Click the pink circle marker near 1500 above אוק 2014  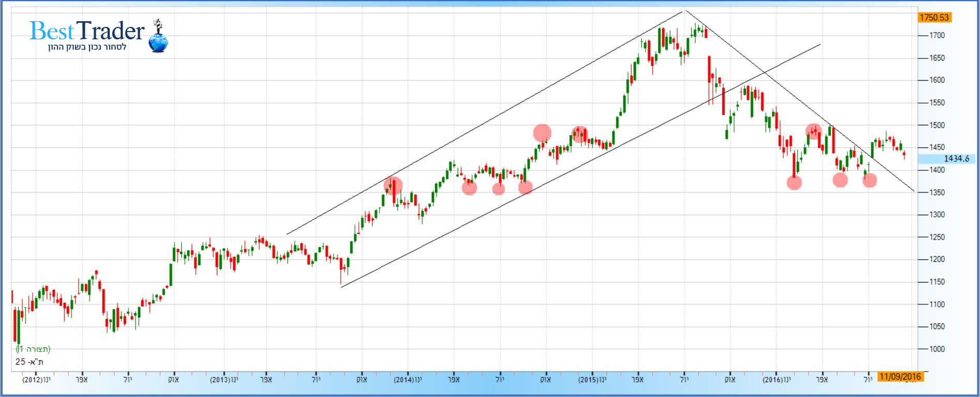pyautogui.click(x=542, y=133)
